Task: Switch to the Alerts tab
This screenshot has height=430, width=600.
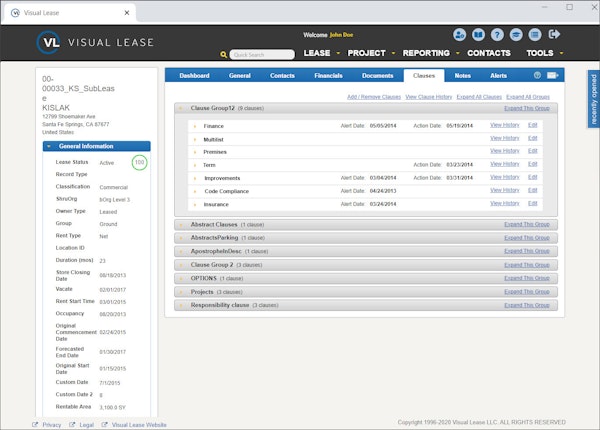Action: 499,76
